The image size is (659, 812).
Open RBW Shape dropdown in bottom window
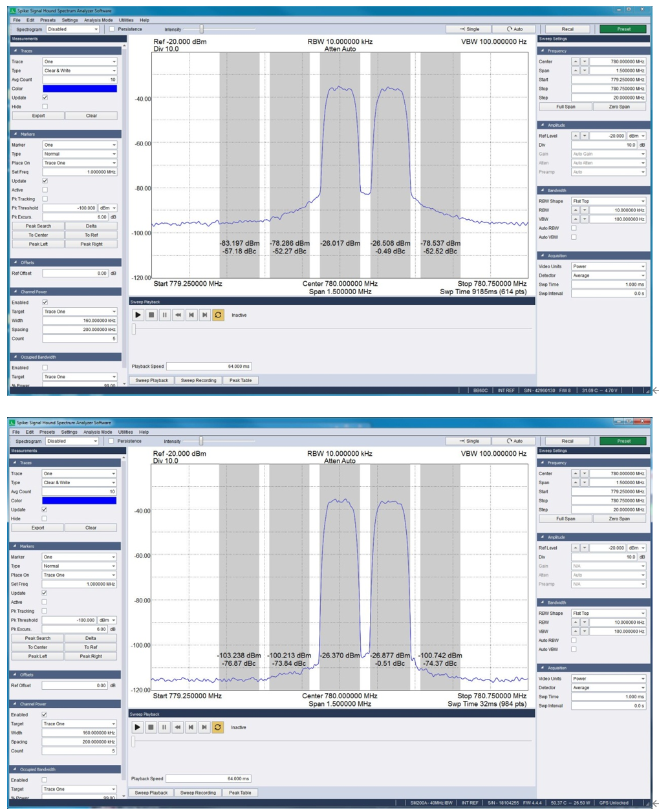pyautogui.click(x=608, y=613)
